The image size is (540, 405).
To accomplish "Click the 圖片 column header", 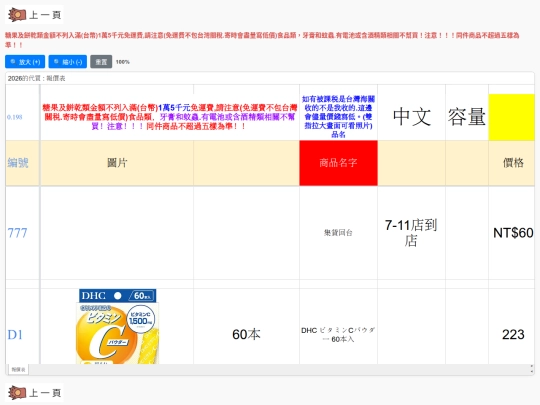I will [x=117, y=163].
